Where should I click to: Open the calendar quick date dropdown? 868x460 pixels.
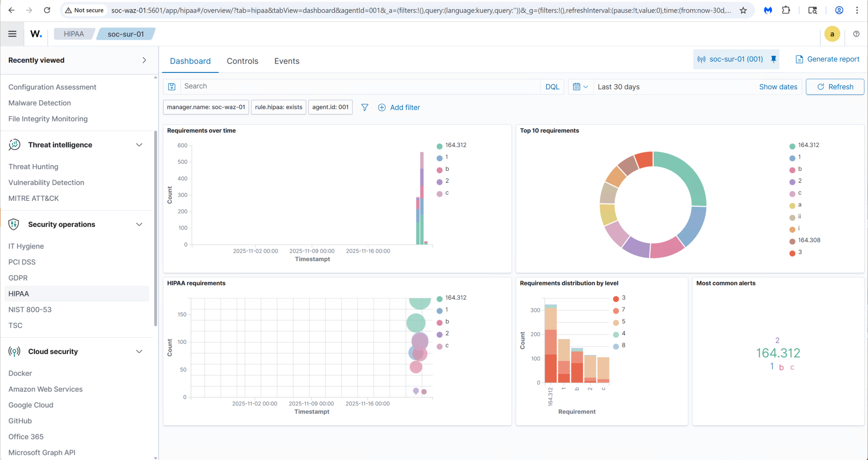click(580, 87)
